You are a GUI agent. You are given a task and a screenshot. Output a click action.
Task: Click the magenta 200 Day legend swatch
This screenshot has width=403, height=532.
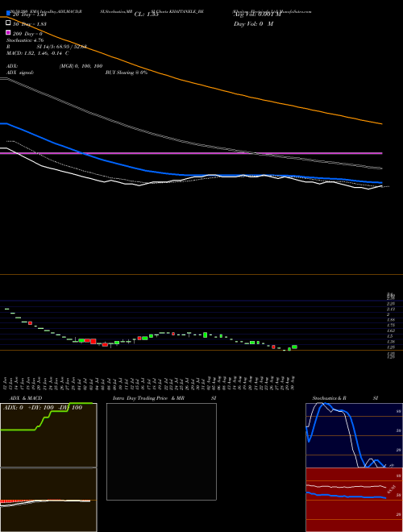8,32
